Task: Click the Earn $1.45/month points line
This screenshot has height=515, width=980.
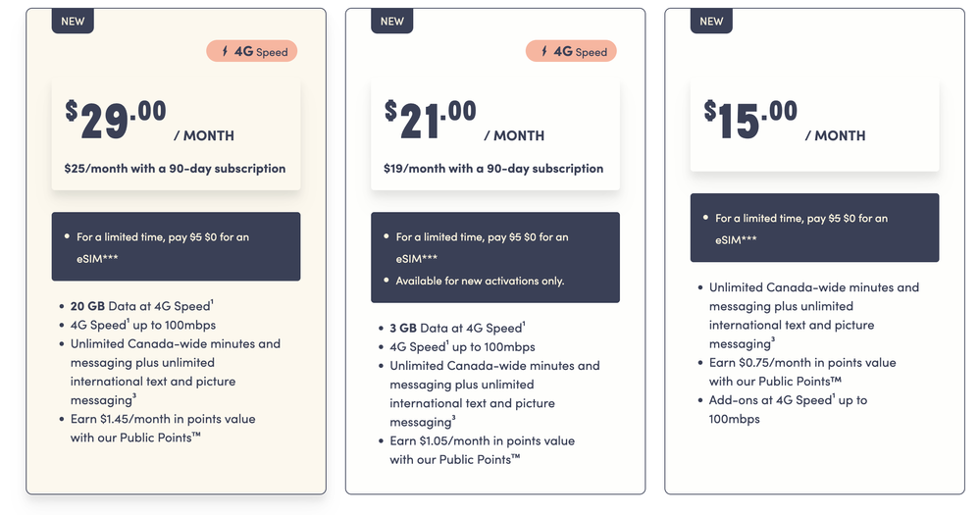Action: 163,428
